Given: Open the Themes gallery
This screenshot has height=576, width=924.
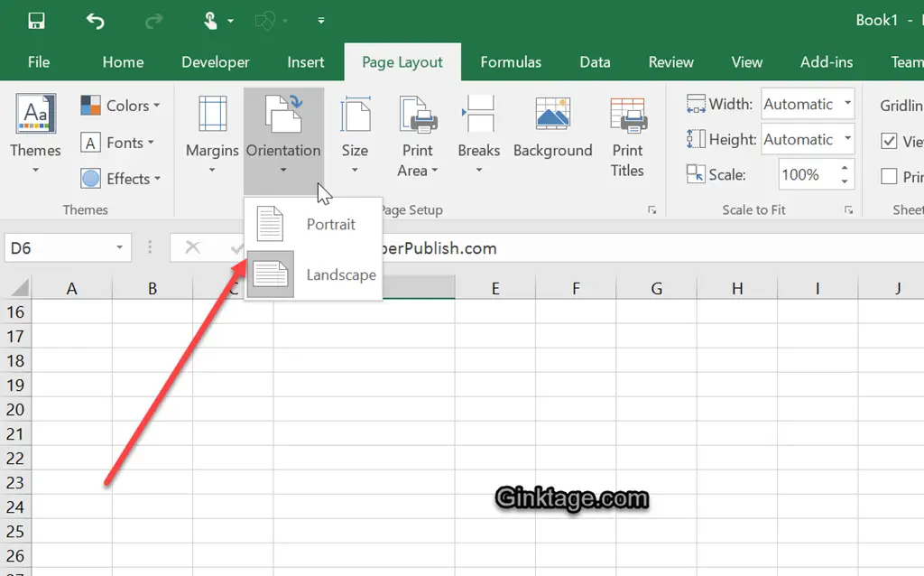Looking at the screenshot, I should [35, 135].
